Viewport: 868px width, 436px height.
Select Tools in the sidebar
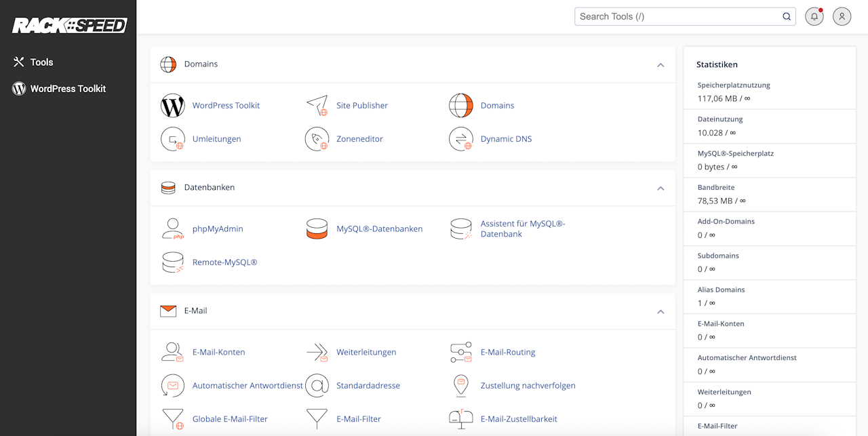(x=41, y=62)
